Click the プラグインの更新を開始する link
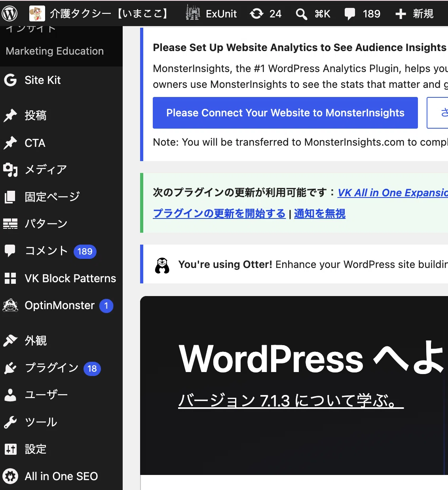 pos(219,214)
